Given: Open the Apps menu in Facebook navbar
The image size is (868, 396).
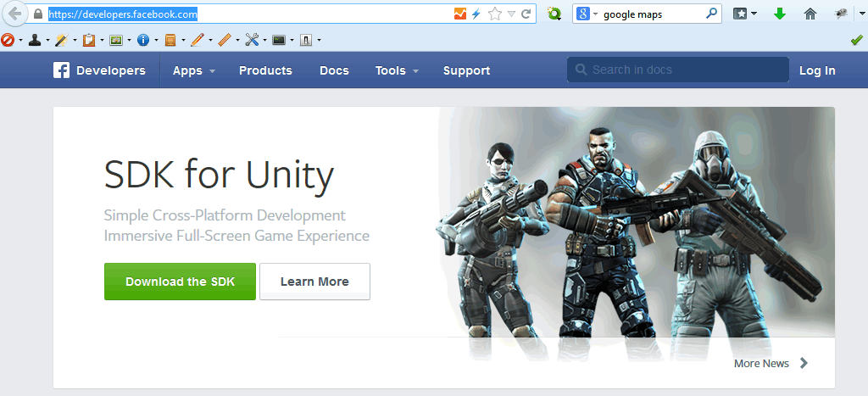Looking at the screenshot, I should click(194, 70).
